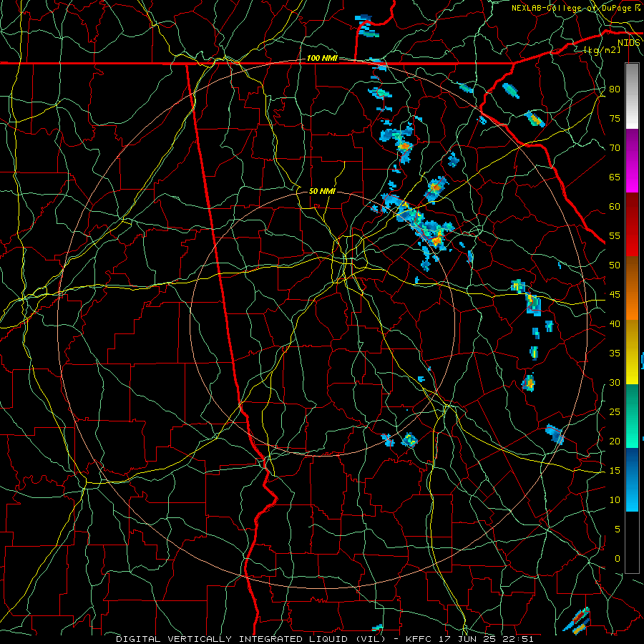Click the 75 value on the scale
This screenshot has height=644, width=644.
click(x=615, y=119)
